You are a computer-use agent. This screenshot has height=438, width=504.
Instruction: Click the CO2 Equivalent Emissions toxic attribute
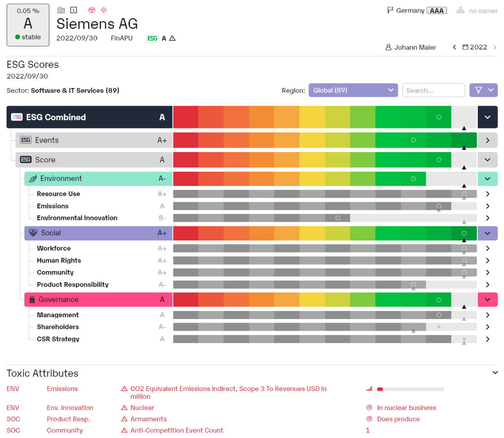click(x=228, y=392)
